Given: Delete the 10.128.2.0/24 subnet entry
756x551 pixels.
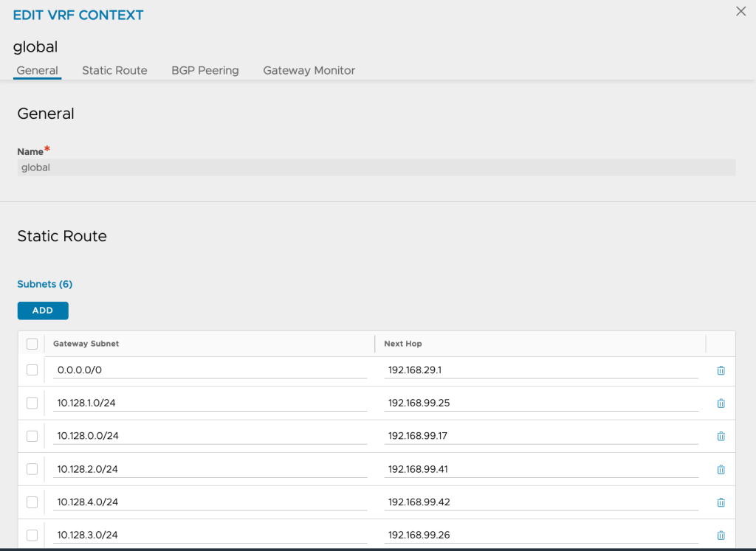Looking at the screenshot, I should pos(721,469).
